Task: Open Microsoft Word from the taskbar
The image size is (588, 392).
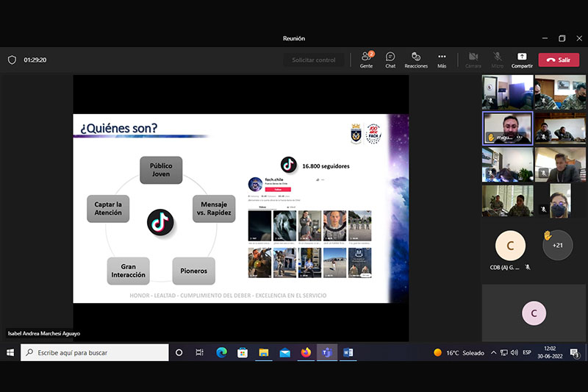Action: [348, 352]
